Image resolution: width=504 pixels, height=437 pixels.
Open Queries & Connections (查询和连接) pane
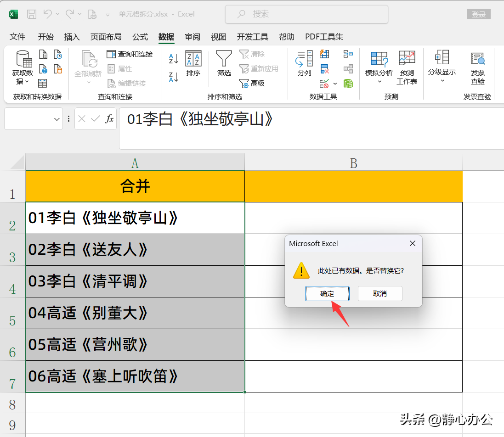click(130, 54)
